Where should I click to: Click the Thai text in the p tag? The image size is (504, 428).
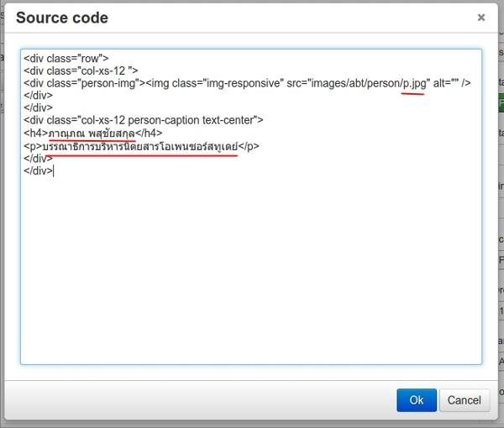point(139,146)
